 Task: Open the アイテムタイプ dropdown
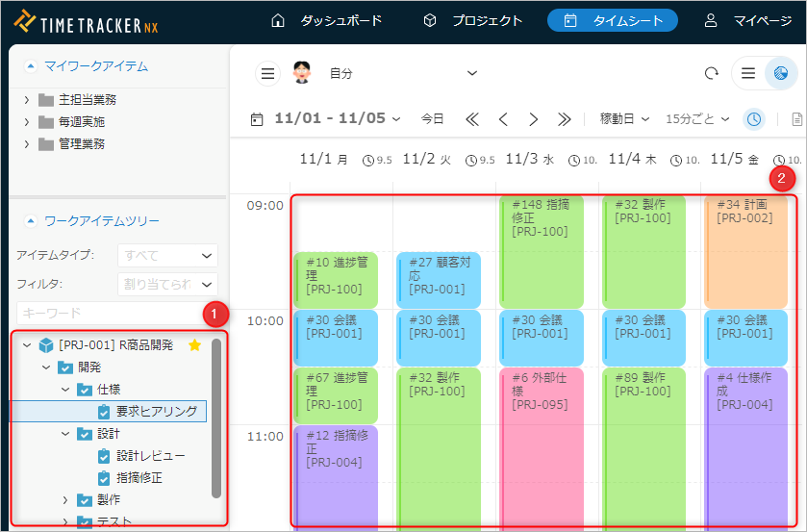[167, 255]
